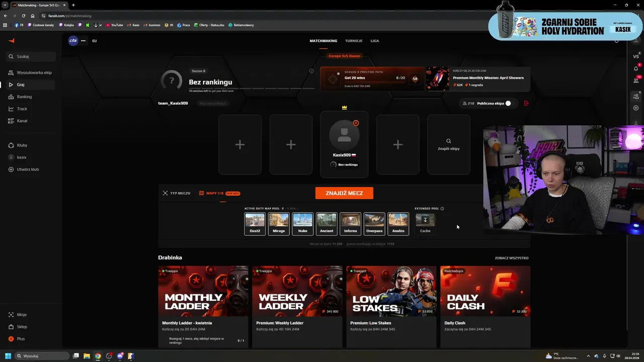Open the Oferty - Status.xlsx bookmark
The height and width of the screenshot is (362, 644).
209,25
